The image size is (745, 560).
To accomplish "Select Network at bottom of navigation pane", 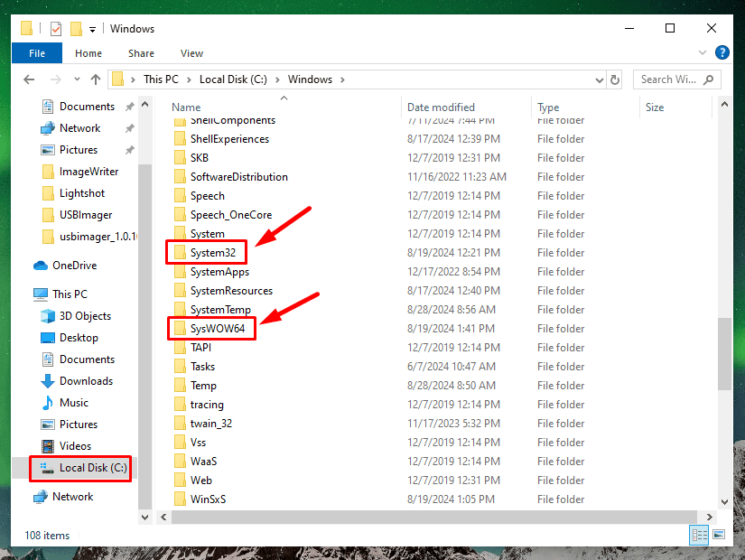I will point(73,497).
